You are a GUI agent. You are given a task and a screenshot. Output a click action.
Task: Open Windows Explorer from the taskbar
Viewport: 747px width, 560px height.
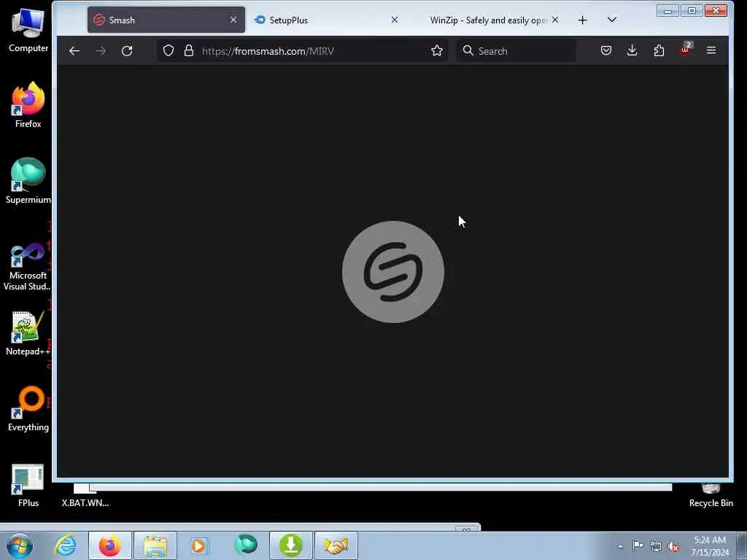coord(155,545)
